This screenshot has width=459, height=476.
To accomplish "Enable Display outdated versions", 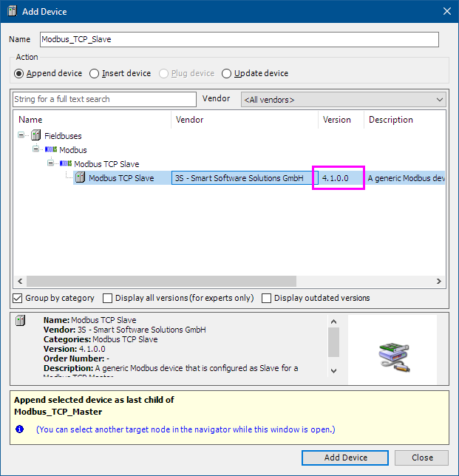I will pyautogui.click(x=266, y=298).
